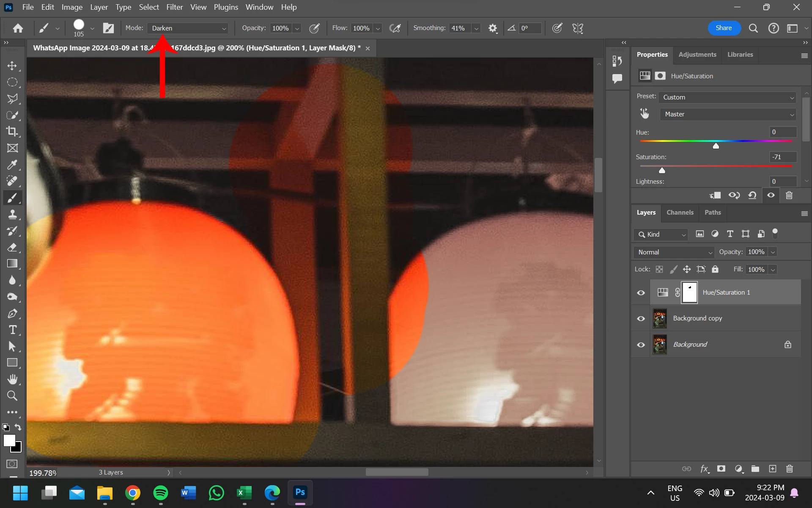
Task: Delete layer using Layers panel trash icon
Action: tap(789, 469)
